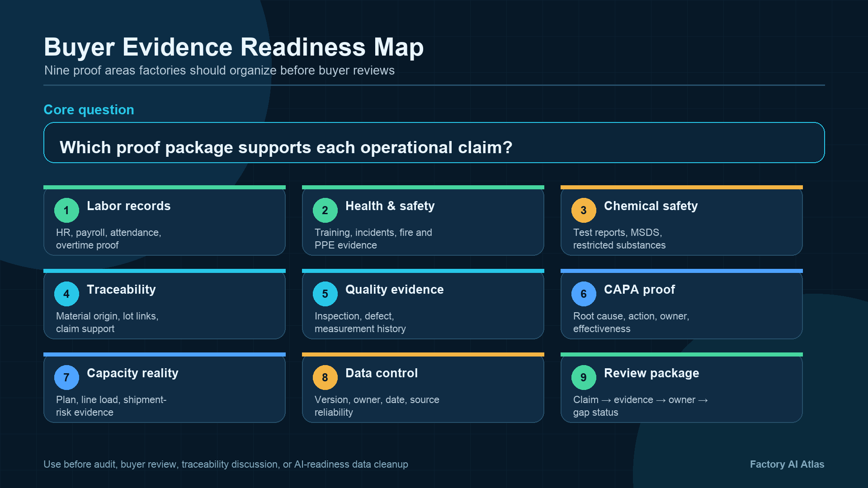This screenshot has width=868, height=488.
Task: Click 'Material origin, lot links, claim support' text
Action: pyautogui.click(x=107, y=322)
